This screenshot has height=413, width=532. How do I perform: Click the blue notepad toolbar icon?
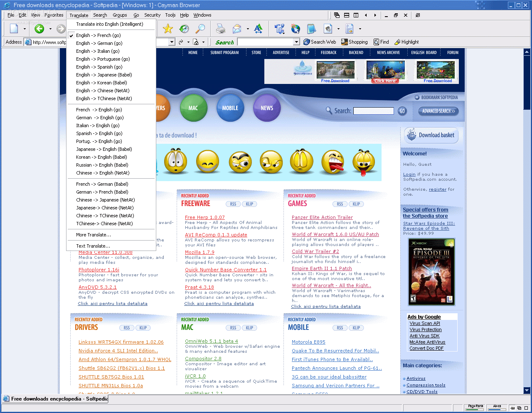point(311,29)
